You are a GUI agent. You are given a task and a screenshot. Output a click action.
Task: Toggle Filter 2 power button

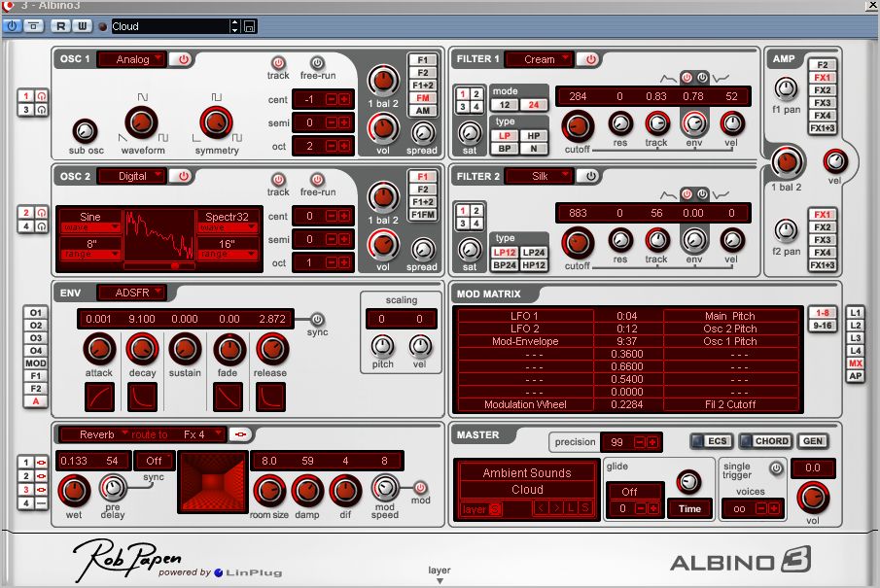click(590, 176)
